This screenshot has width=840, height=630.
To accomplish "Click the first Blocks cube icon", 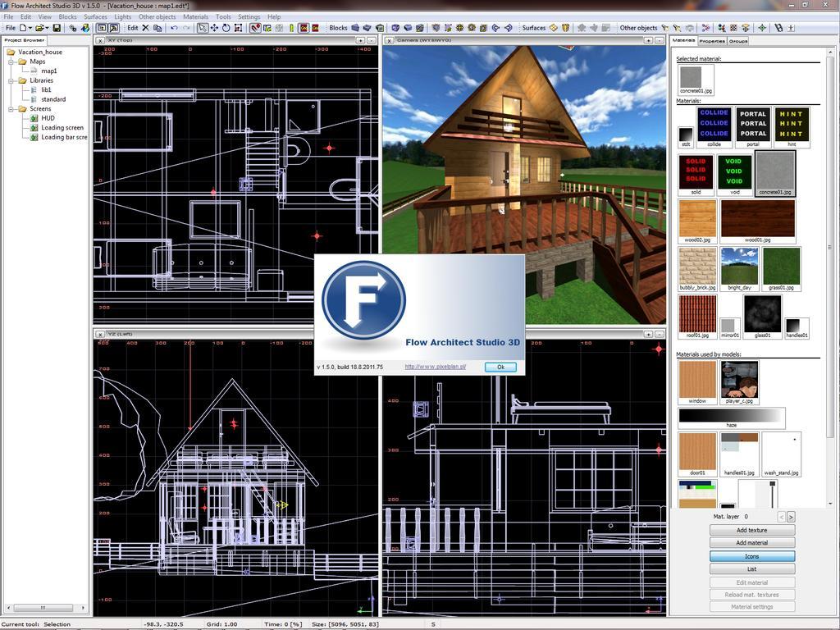I will [355, 28].
